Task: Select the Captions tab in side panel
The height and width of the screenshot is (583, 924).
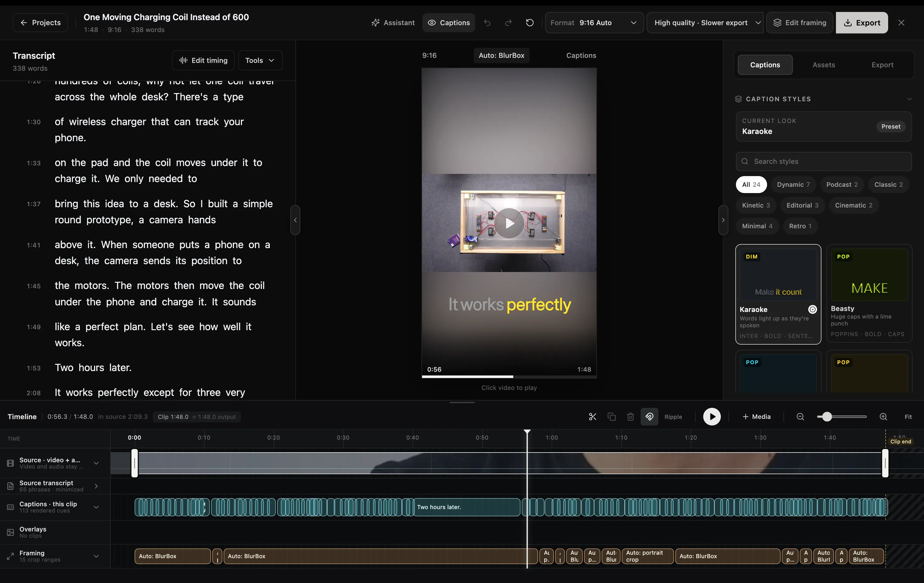Action: (x=765, y=65)
